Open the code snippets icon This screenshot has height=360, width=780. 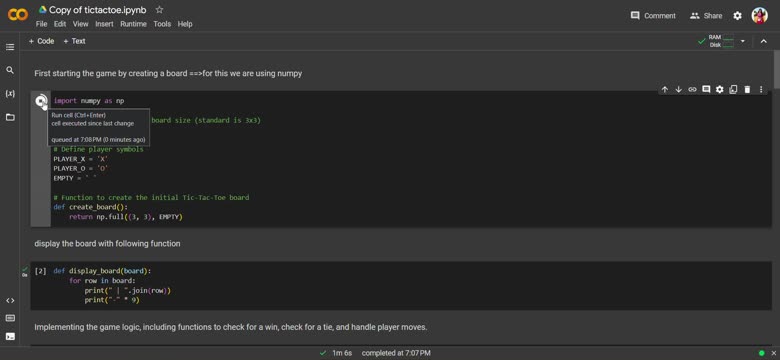(x=10, y=300)
